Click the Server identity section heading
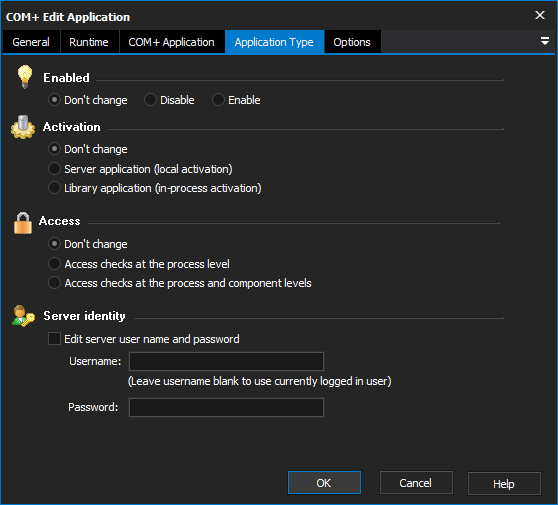 [x=84, y=316]
